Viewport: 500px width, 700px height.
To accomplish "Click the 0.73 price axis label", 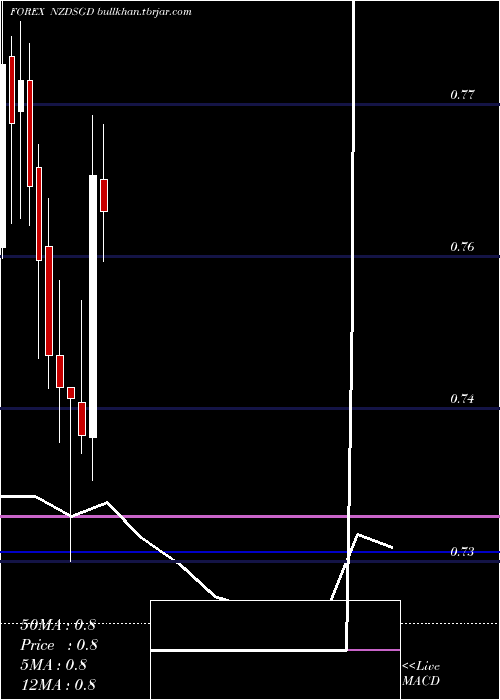I will click(x=462, y=552).
